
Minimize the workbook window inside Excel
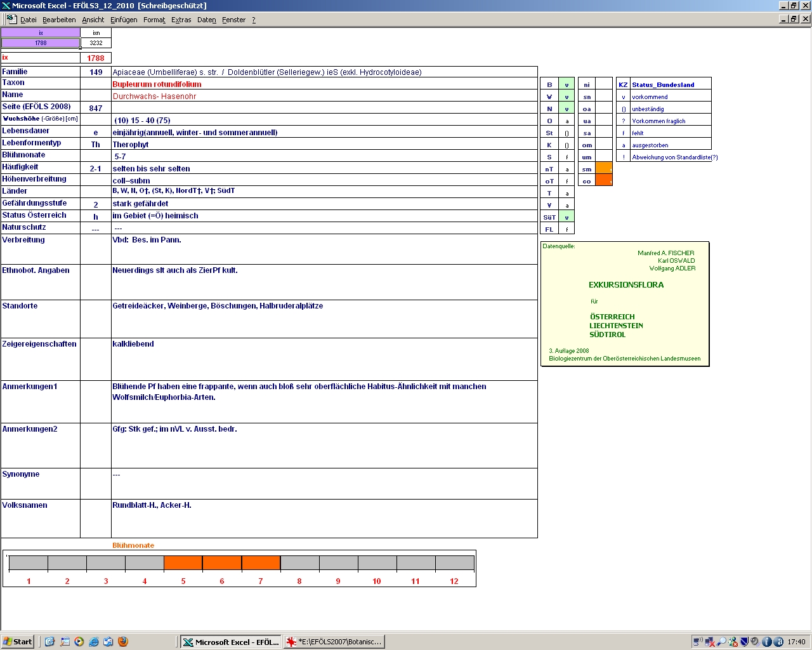[783, 19]
